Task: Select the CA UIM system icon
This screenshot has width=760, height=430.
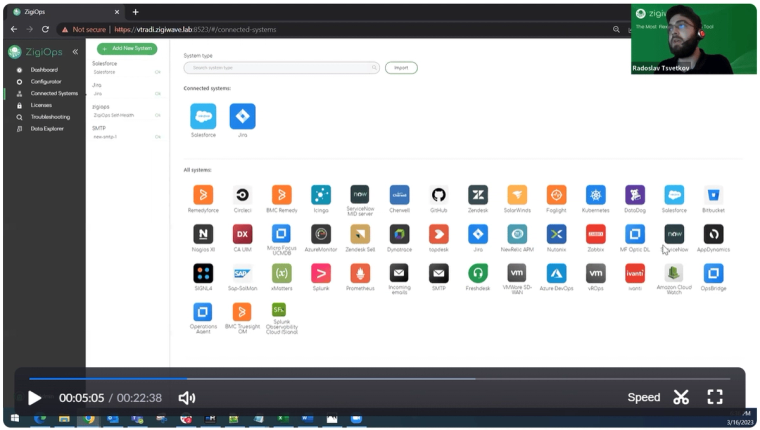Action: 242,234
